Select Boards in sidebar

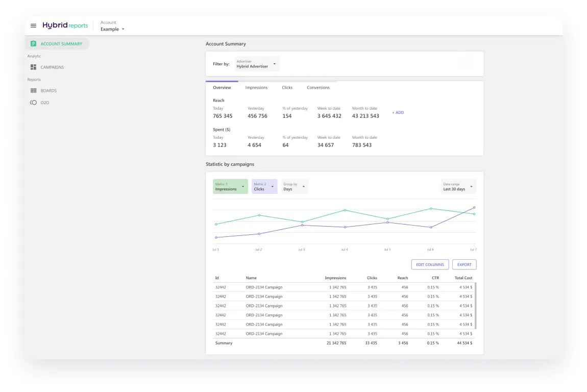click(48, 91)
